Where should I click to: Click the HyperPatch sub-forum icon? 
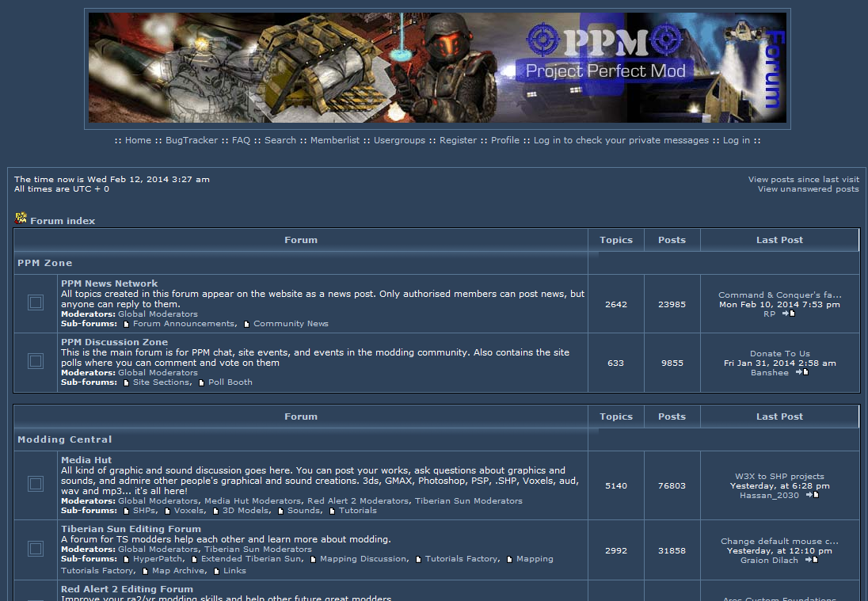(126, 560)
